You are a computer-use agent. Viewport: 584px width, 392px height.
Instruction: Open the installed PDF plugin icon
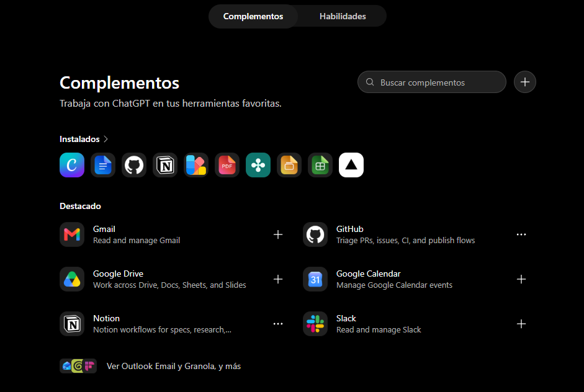[x=227, y=165]
